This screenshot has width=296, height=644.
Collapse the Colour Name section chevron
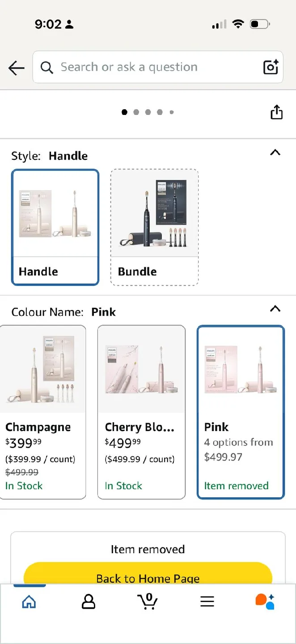click(x=275, y=309)
